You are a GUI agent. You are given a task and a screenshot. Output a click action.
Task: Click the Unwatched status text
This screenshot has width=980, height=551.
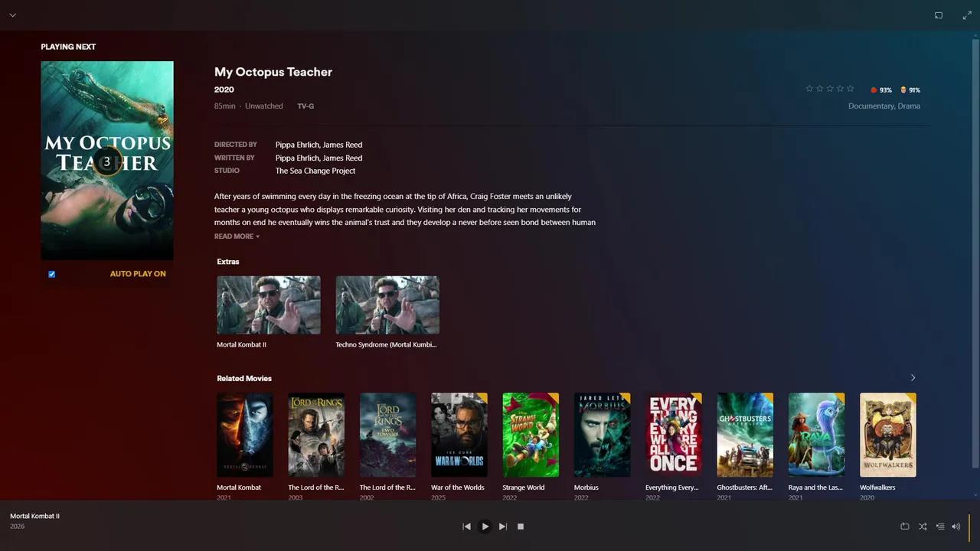264,106
